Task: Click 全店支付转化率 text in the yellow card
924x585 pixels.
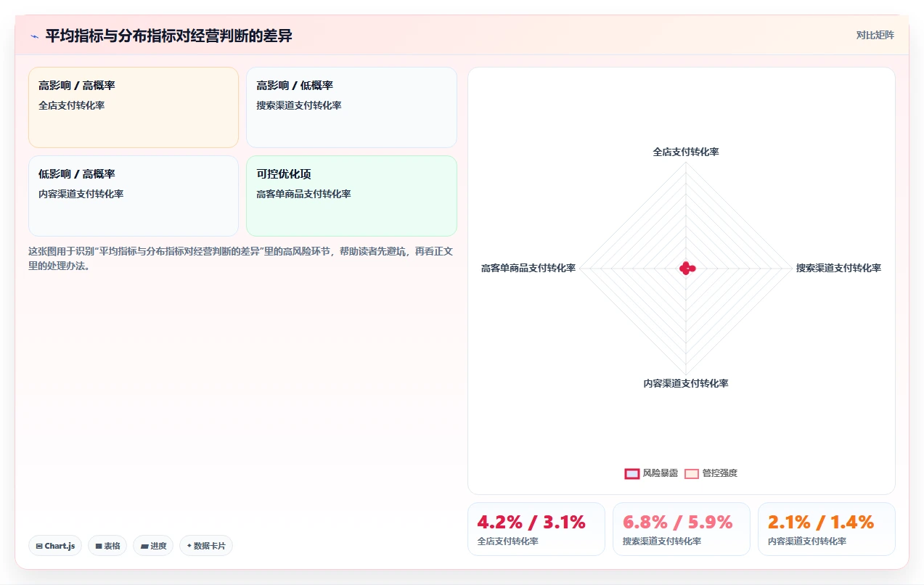Action: pyautogui.click(x=72, y=105)
